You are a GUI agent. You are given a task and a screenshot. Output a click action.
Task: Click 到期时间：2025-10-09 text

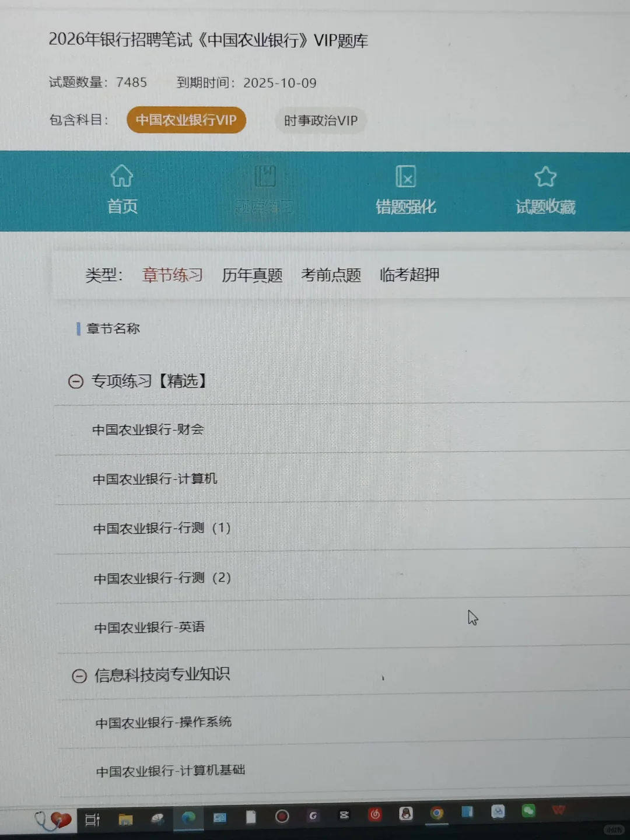point(247,83)
